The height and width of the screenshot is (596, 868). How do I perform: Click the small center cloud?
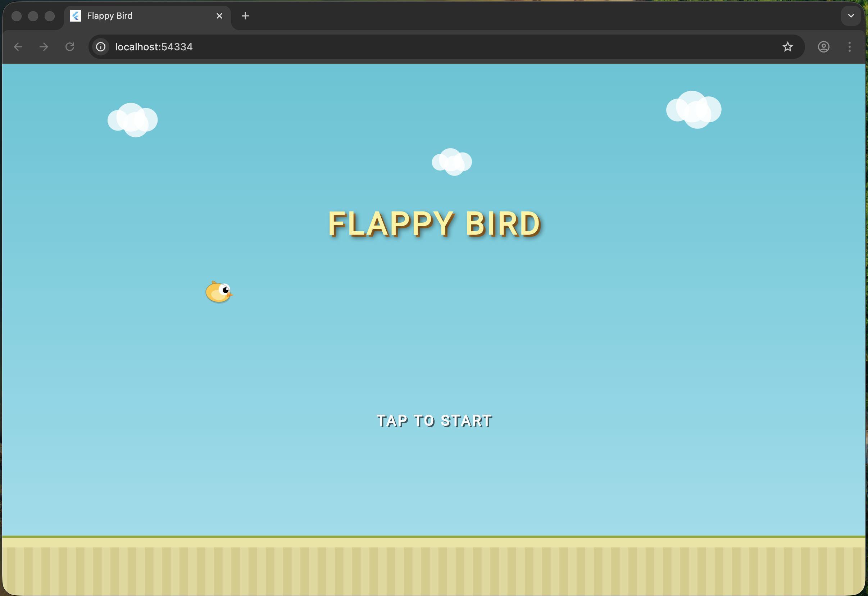(x=451, y=162)
